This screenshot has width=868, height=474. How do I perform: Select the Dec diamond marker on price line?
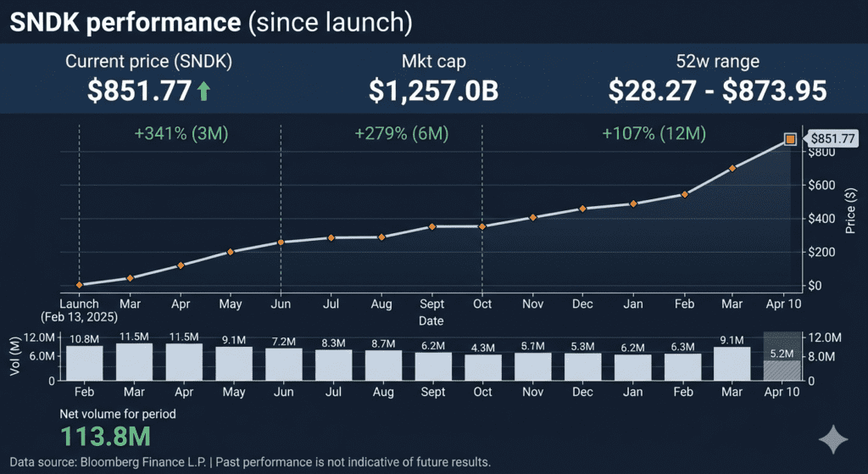tap(582, 209)
